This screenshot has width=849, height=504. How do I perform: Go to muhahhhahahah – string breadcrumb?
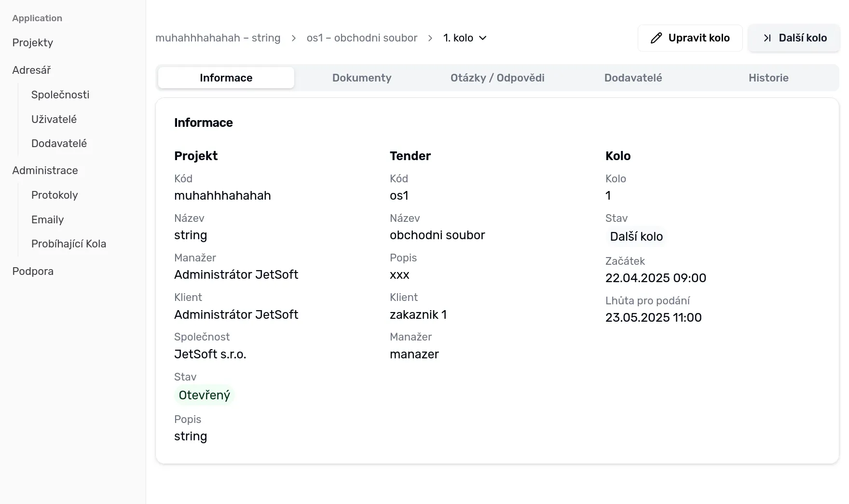218,38
